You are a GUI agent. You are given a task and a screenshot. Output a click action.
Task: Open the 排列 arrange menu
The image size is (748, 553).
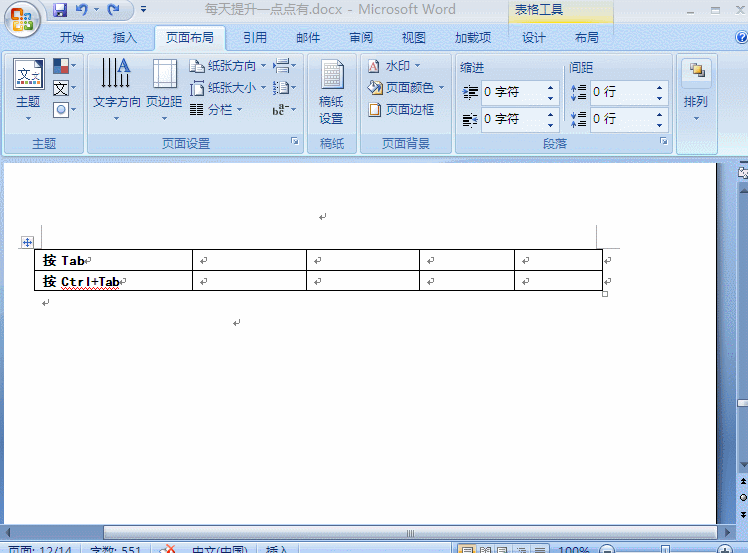(696, 91)
